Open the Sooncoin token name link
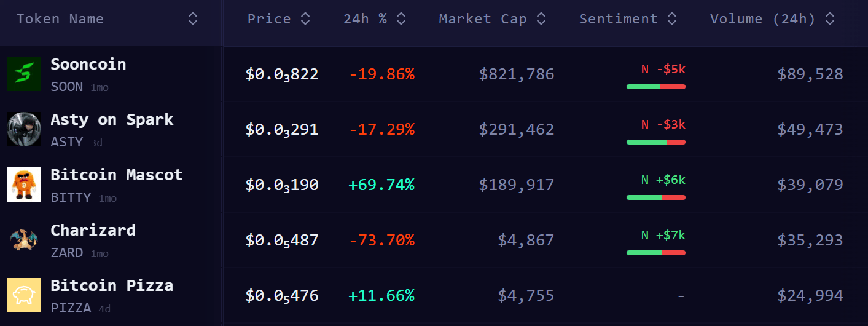The height and width of the screenshot is (326, 868). [88, 65]
